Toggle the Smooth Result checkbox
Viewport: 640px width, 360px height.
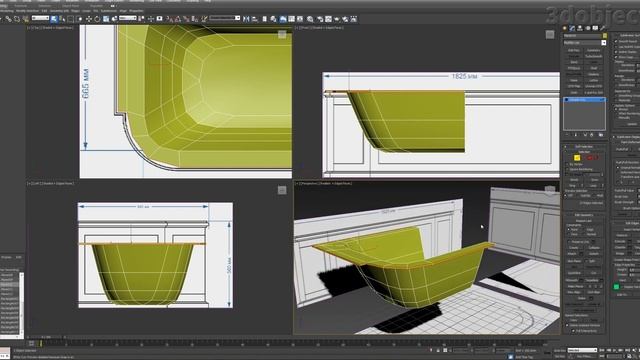coord(616,41)
